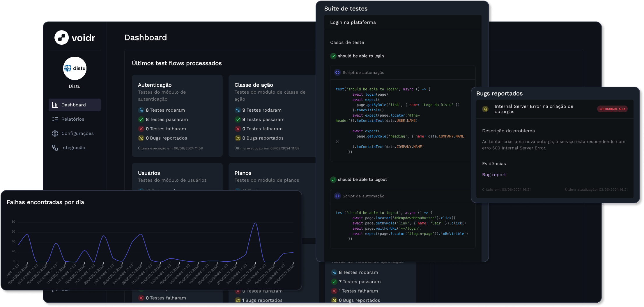Screen dimensions: 644x307
Task: Click 'Descrição do problema' heading
Action: click(509, 131)
